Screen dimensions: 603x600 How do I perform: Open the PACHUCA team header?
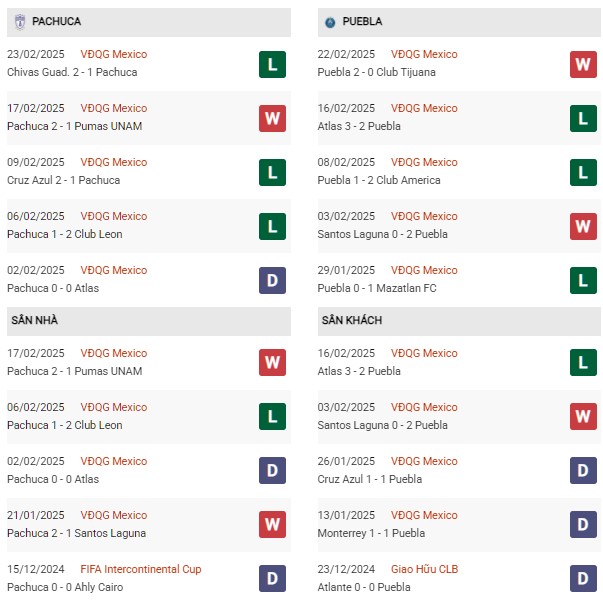[x=149, y=22]
